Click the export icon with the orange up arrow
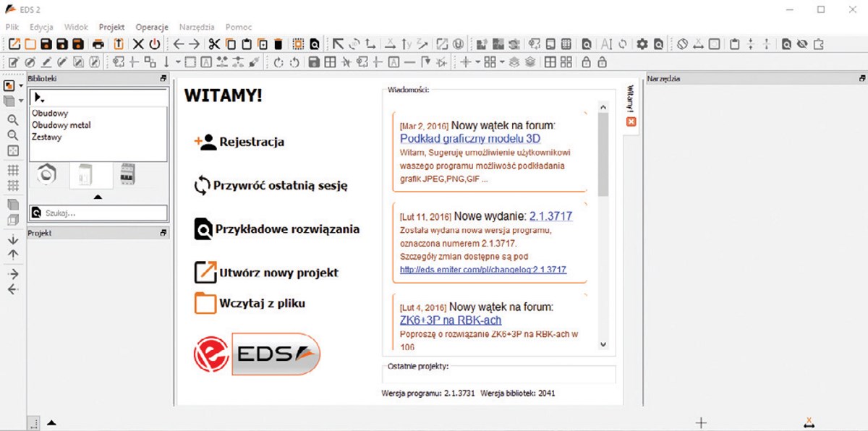 [x=119, y=44]
